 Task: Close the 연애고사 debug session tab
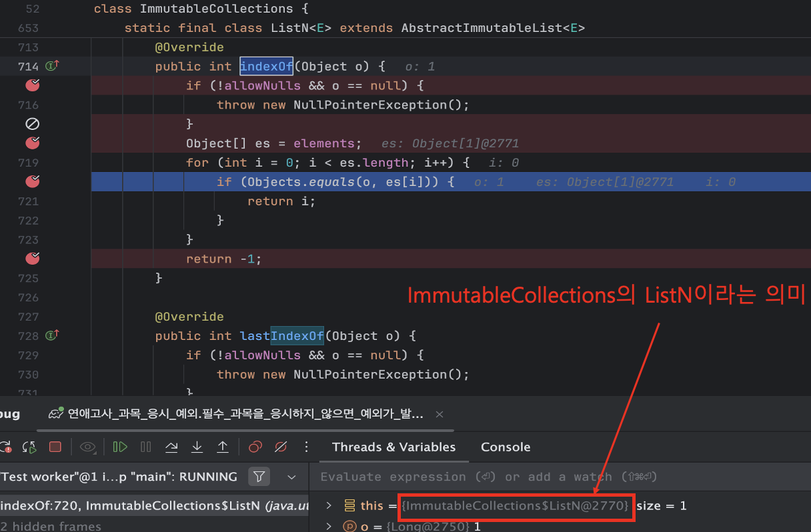[439, 414]
